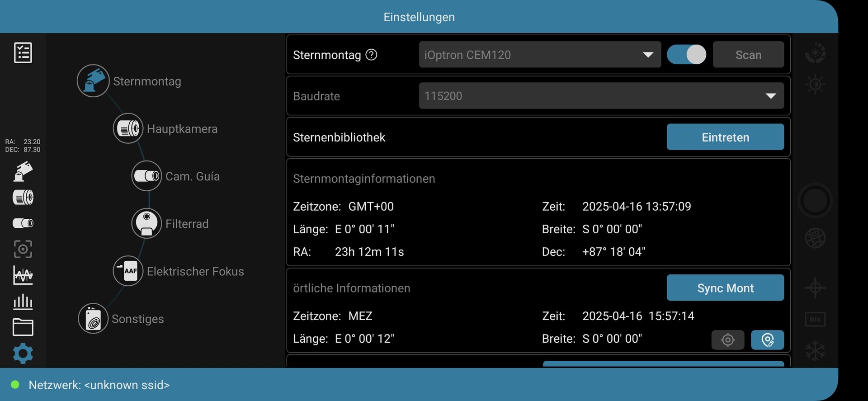Open Sonstiges settings section
Image resolution: width=868 pixels, height=401 pixels.
(138, 319)
